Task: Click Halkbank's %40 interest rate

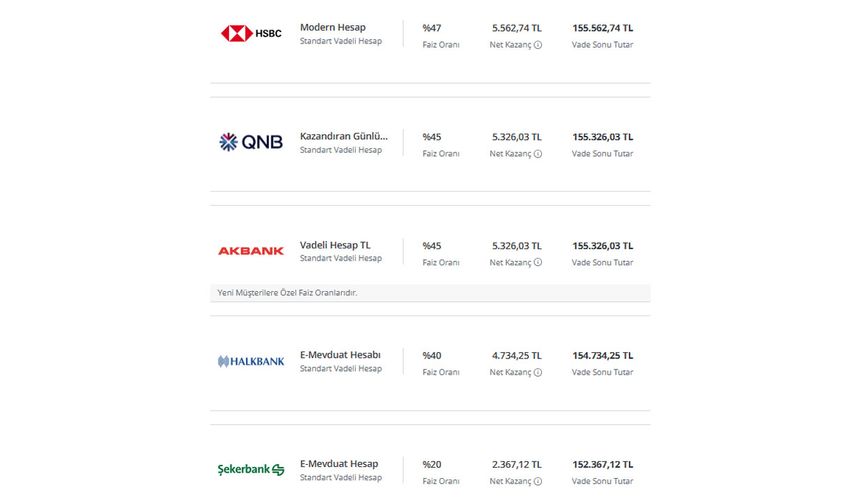Action: pos(432,355)
